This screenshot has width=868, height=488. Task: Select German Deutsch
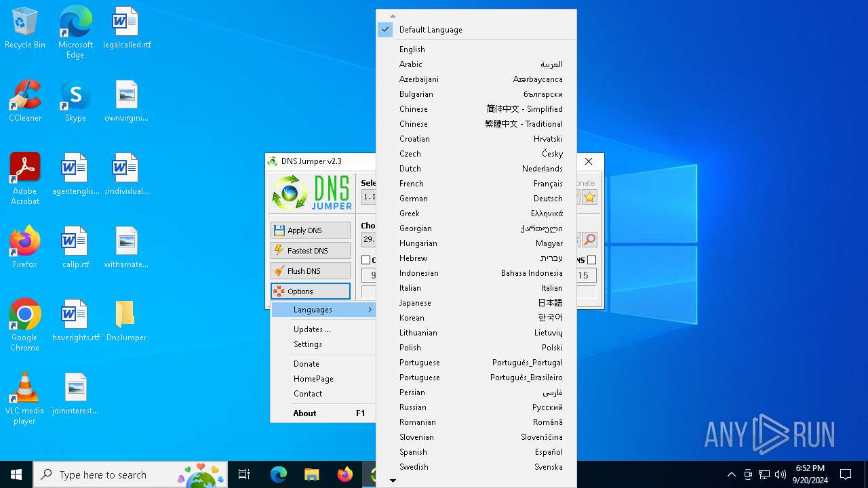[x=476, y=199]
